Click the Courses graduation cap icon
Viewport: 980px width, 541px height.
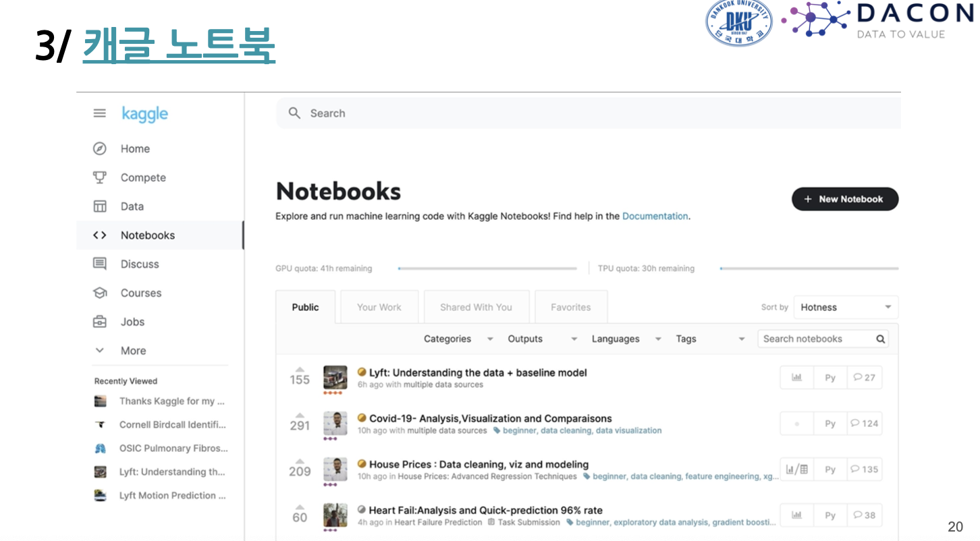(x=100, y=293)
